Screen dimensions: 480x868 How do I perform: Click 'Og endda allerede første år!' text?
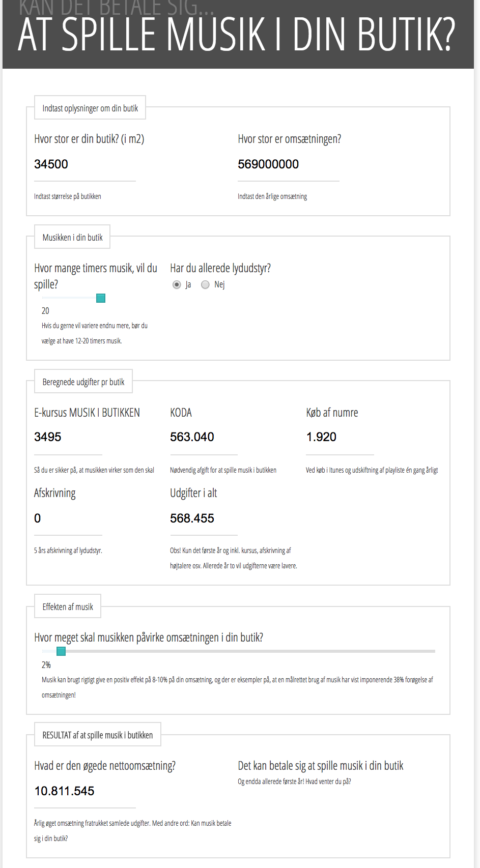tap(294, 782)
